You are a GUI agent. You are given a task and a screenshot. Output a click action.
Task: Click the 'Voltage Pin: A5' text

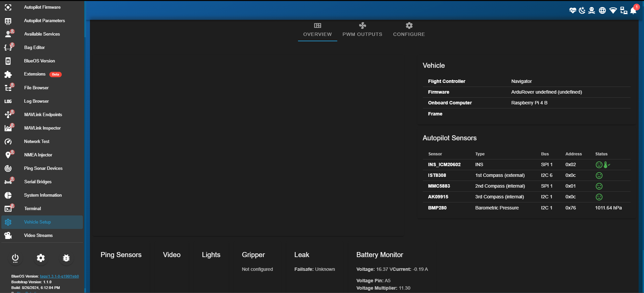[374, 281]
